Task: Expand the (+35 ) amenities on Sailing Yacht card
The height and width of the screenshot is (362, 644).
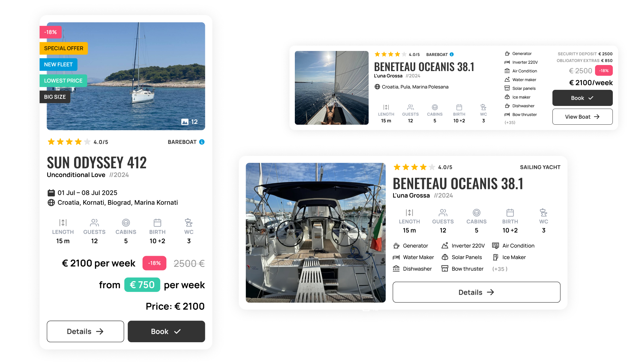Action: pyautogui.click(x=500, y=269)
